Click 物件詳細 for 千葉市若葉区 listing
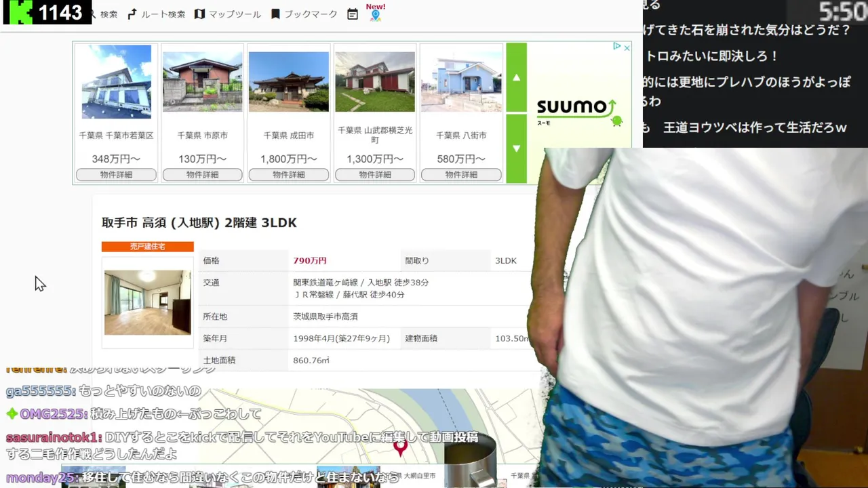Viewport: 868px width, 488px height. click(x=116, y=175)
